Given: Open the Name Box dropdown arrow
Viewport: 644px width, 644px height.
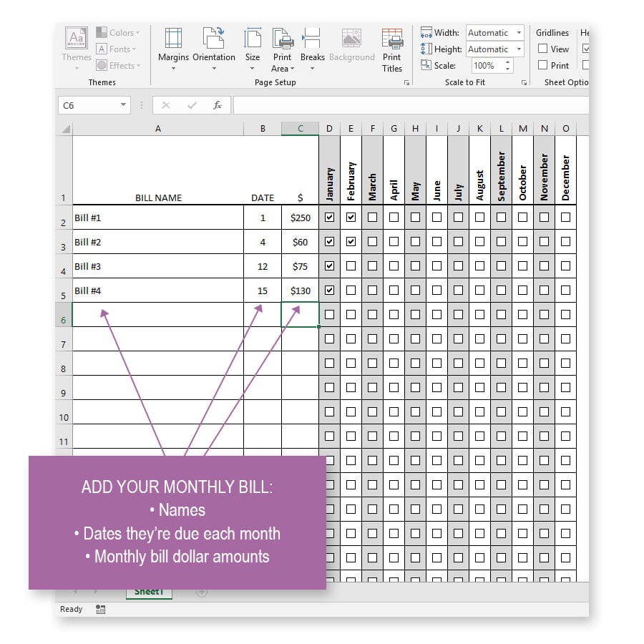Looking at the screenshot, I should point(123,105).
